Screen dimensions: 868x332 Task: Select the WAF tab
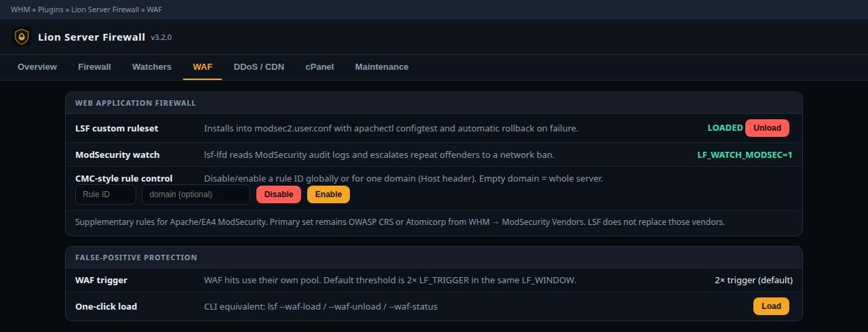coord(203,67)
